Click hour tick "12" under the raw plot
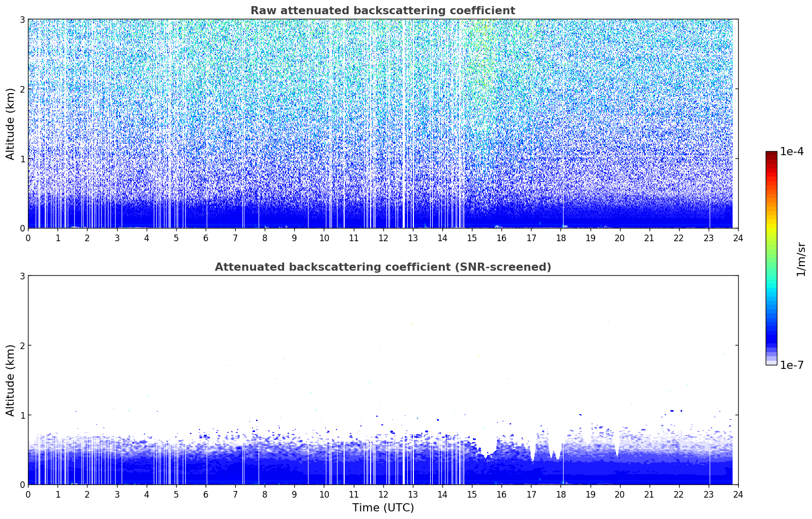Viewport: 812px width, 519px height. 383,238
